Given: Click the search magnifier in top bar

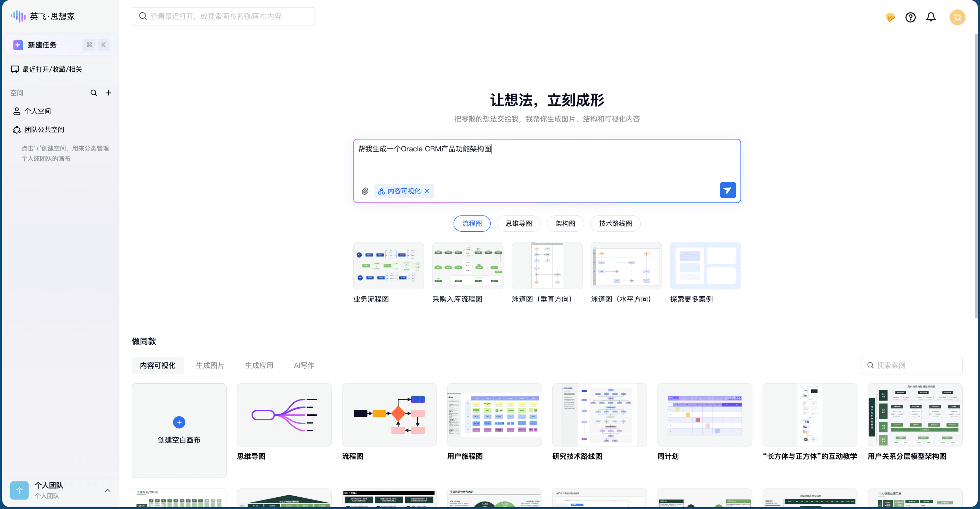Looking at the screenshot, I should pos(143,16).
